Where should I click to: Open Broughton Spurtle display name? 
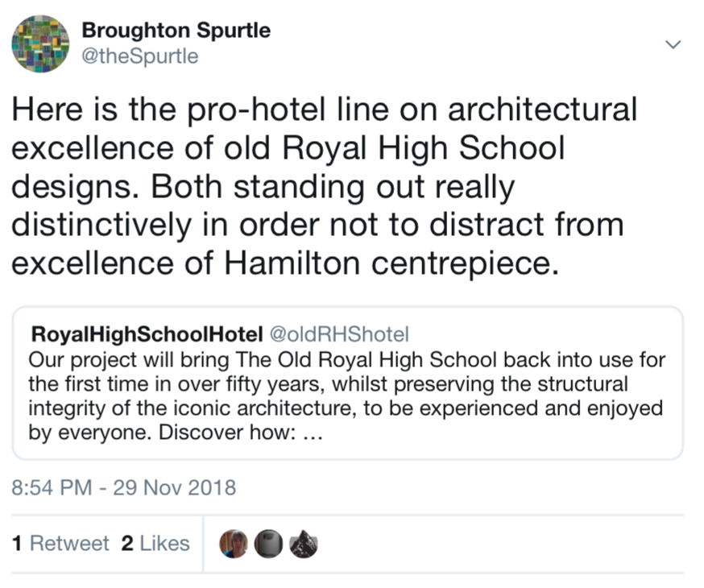click(176, 30)
